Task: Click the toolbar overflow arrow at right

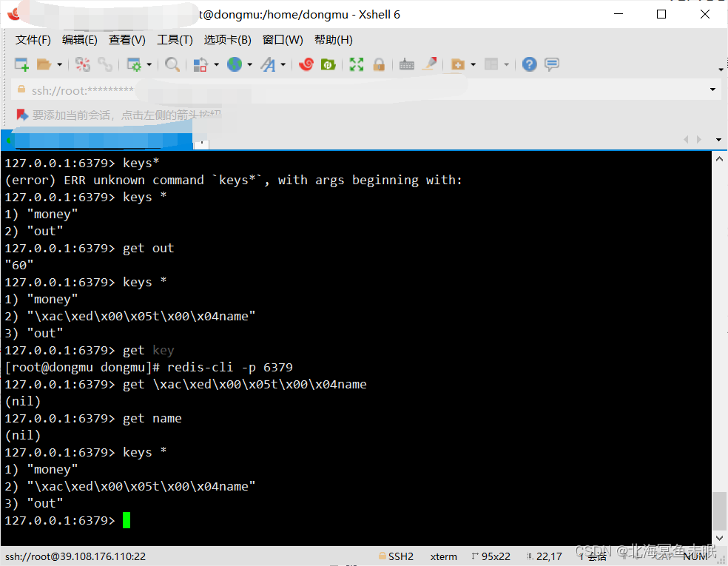Action: tap(721, 70)
